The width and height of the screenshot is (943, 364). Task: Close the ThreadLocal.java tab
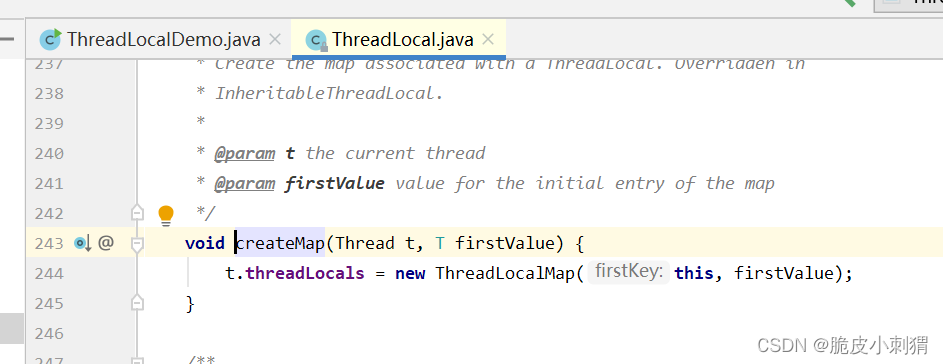[488, 40]
